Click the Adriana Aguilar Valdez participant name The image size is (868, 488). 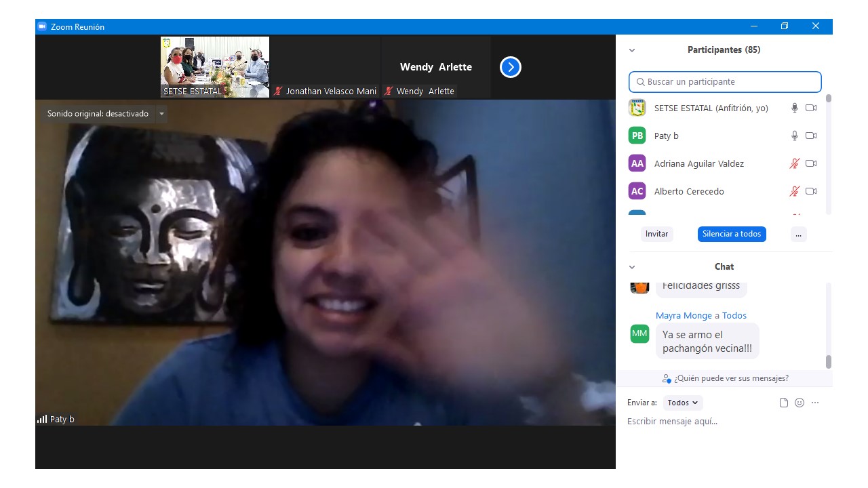[x=699, y=164]
